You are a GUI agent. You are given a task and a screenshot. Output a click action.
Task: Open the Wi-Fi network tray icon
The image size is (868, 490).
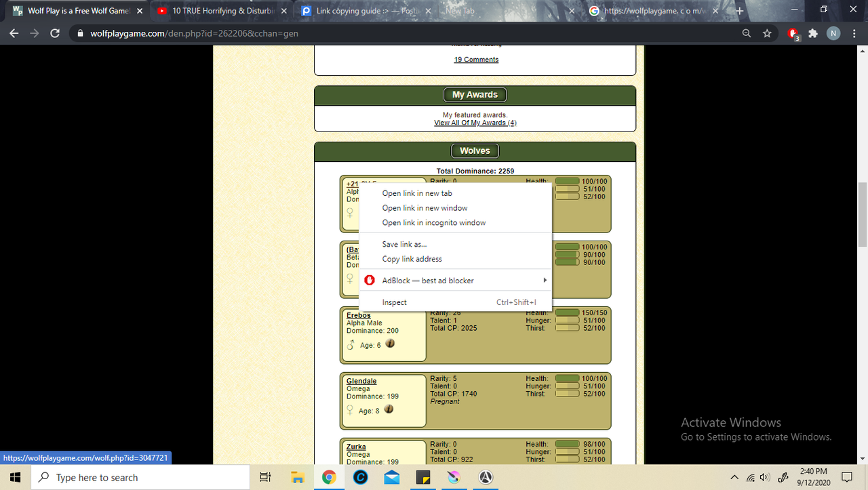coord(751,478)
